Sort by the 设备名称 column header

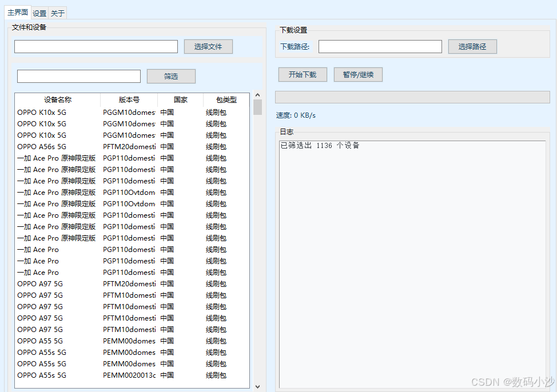coord(58,100)
